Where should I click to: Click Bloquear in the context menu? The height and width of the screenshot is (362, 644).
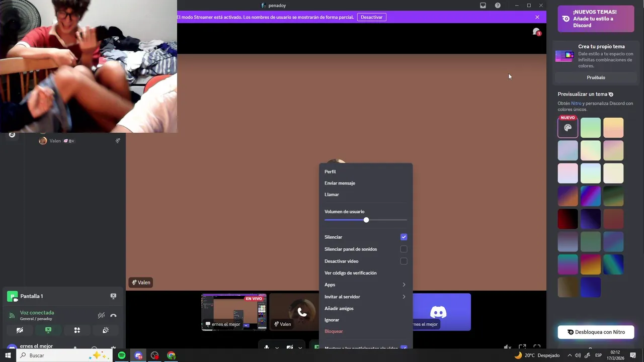tap(366, 331)
